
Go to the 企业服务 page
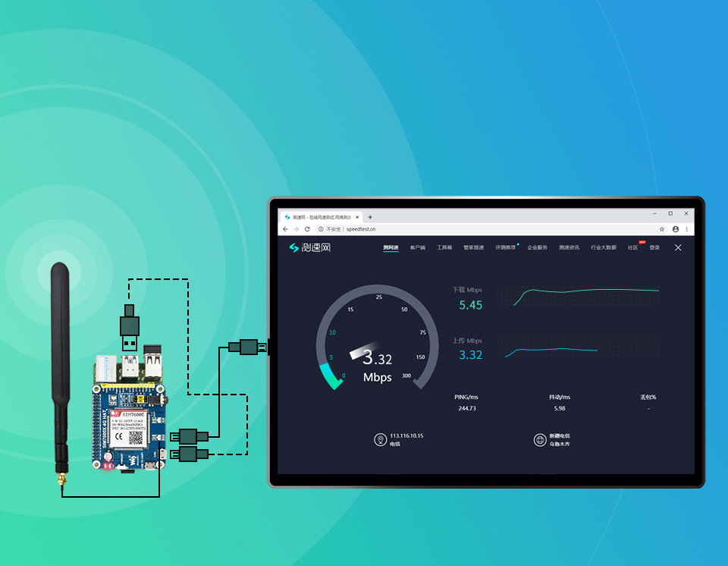pyautogui.click(x=537, y=247)
